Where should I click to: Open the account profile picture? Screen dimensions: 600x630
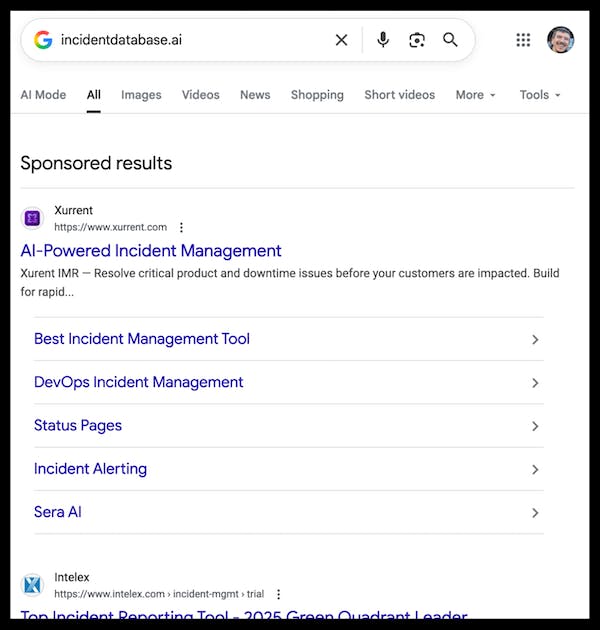click(560, 40)
